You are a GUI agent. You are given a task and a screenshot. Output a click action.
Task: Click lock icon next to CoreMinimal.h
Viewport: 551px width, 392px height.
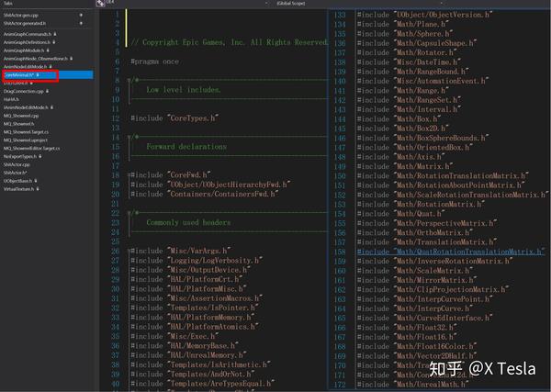point(38,74)
